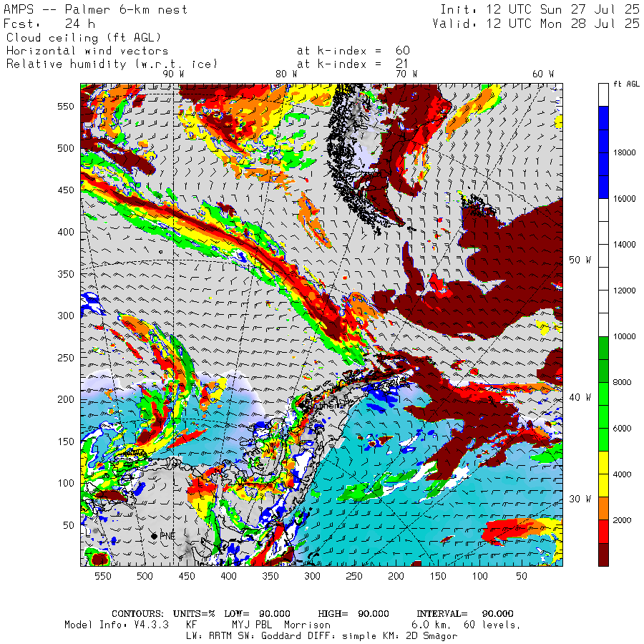Click the yellow 4000 ft color swatch
This screenshot has height=644, width=644.
click(603, 474)
